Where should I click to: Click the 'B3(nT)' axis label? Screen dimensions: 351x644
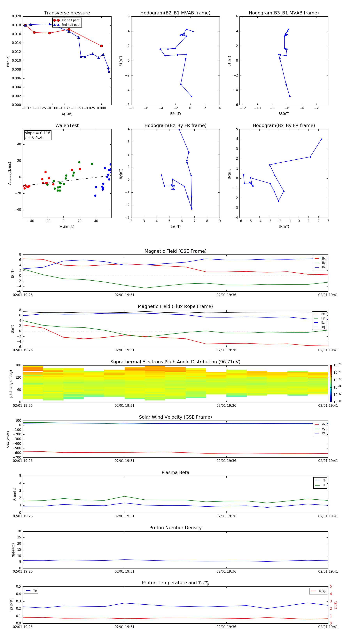coord(284,114)
